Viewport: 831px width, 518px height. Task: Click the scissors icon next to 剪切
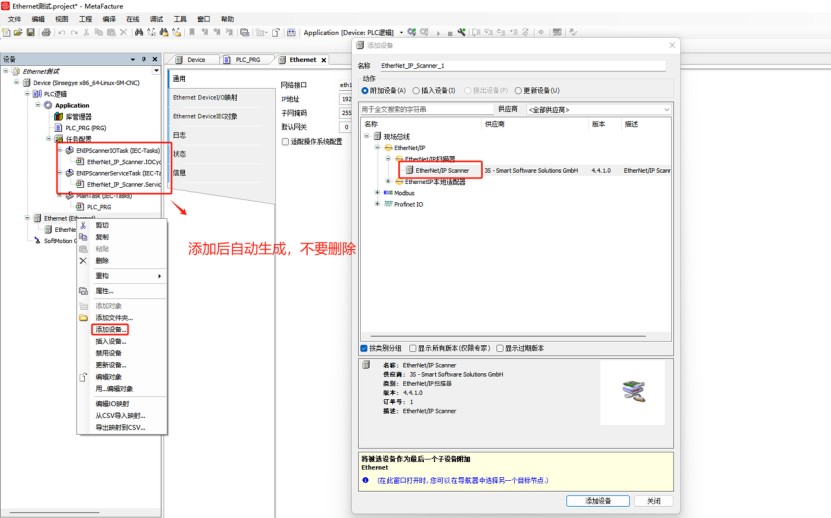83,225
